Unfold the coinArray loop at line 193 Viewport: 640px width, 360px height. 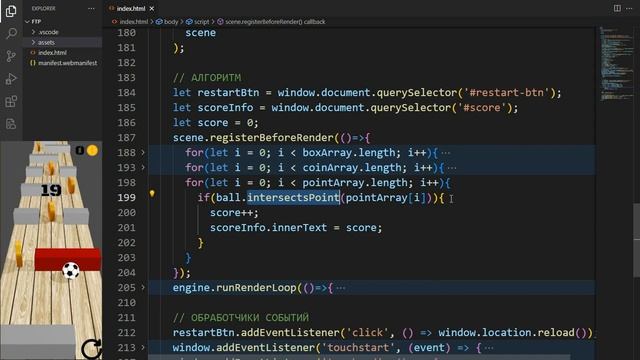point(143,168)
